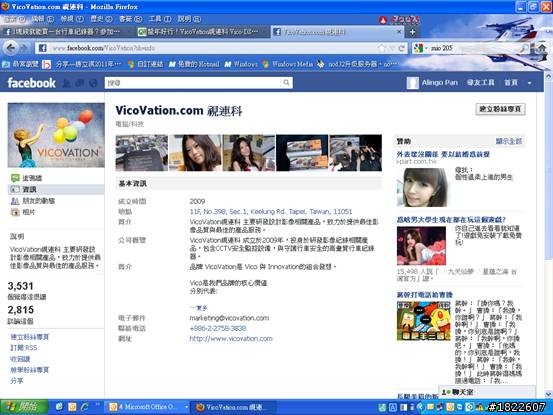Click the i-part.com.tw ad image
The height and width of the screenshot is (415, 553).
point(422,187)
